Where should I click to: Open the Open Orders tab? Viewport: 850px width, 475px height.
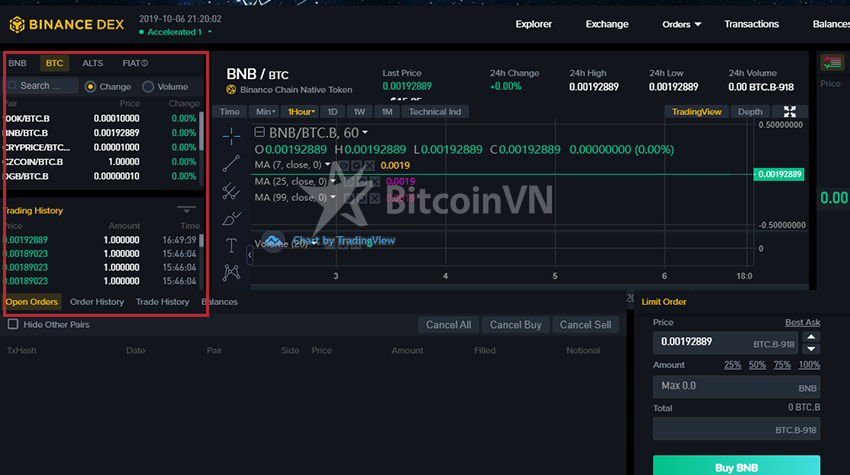[x=31, y=301]
